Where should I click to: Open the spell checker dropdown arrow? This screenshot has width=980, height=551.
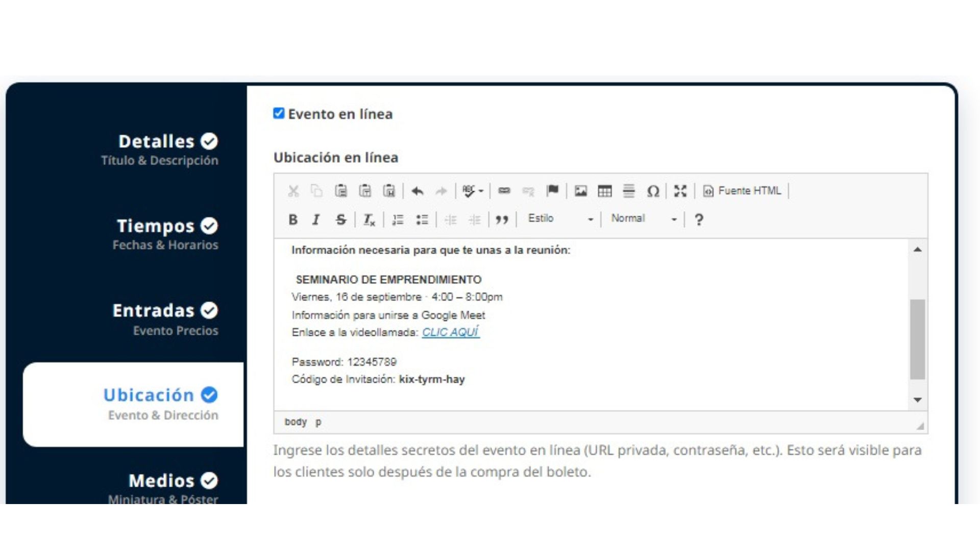(481, 191)
